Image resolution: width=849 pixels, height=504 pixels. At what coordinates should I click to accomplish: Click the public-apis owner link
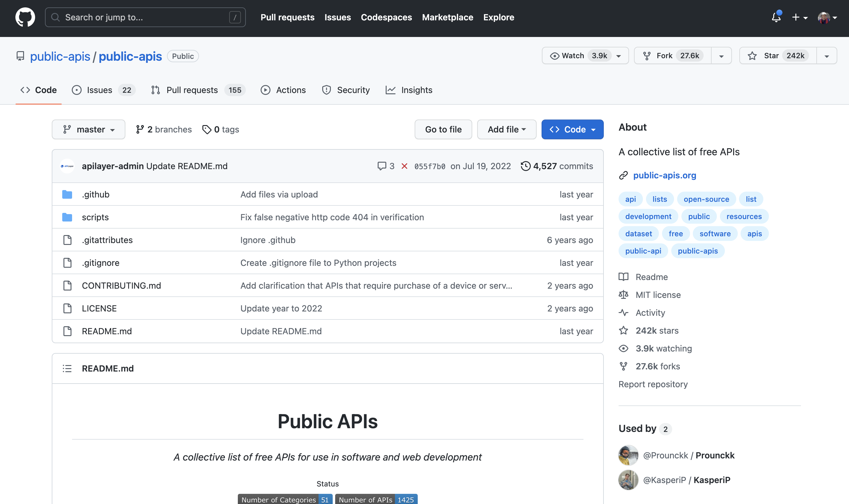pyautogui.click(x=60, y=56)
